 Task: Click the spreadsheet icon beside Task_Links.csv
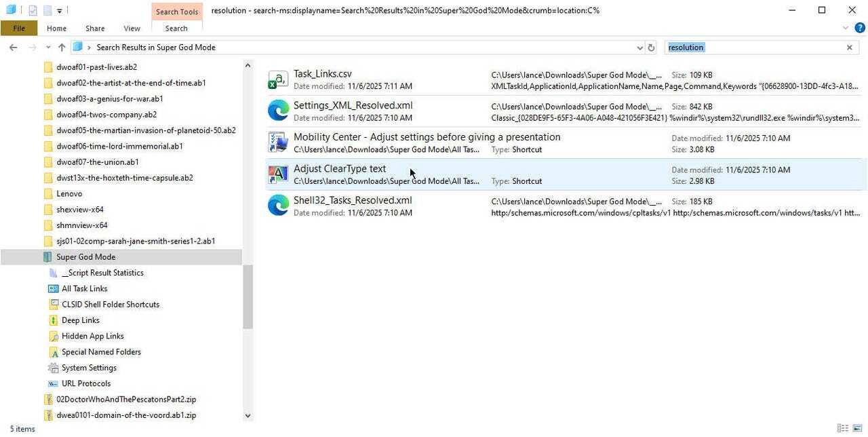point(278,78)
